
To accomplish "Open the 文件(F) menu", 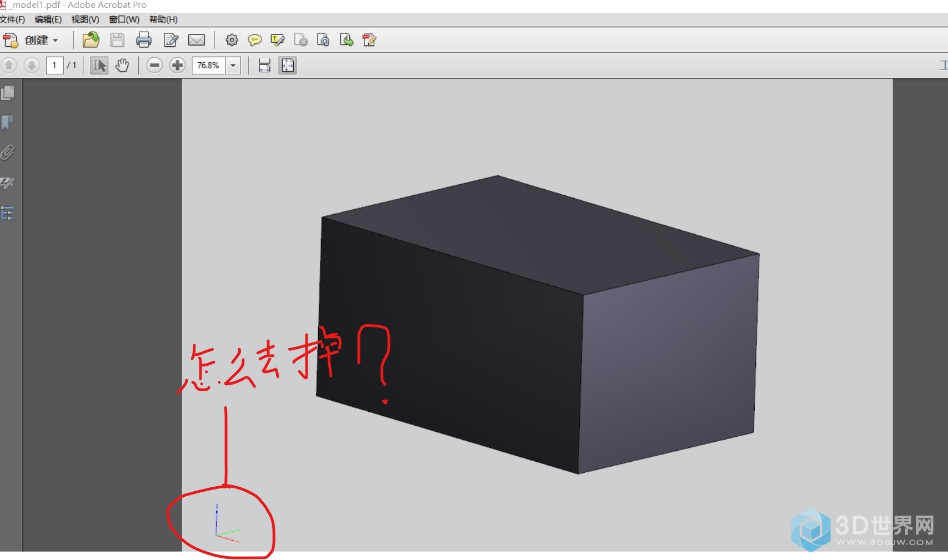I will tap(12, 19).
